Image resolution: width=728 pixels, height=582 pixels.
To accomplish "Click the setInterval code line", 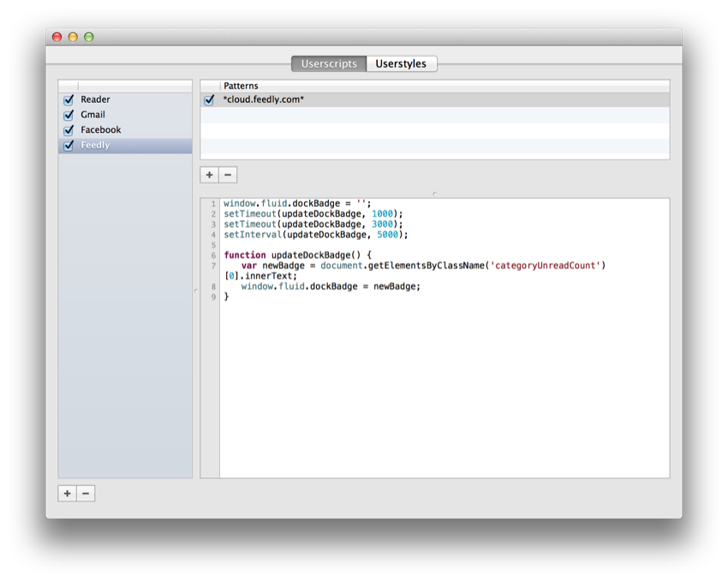I will 316,235.
